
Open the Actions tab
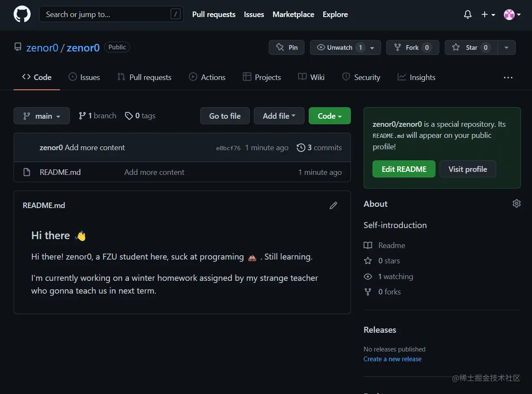(207, 77)
